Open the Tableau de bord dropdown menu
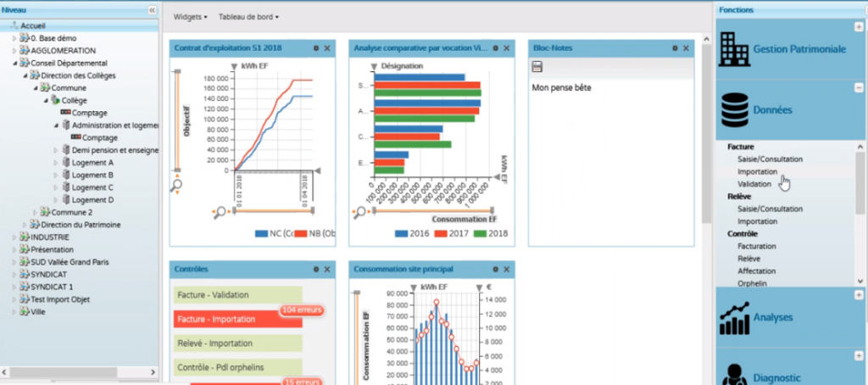The width and height of the screenshot is (868, 385). click(x=248, y=17)
